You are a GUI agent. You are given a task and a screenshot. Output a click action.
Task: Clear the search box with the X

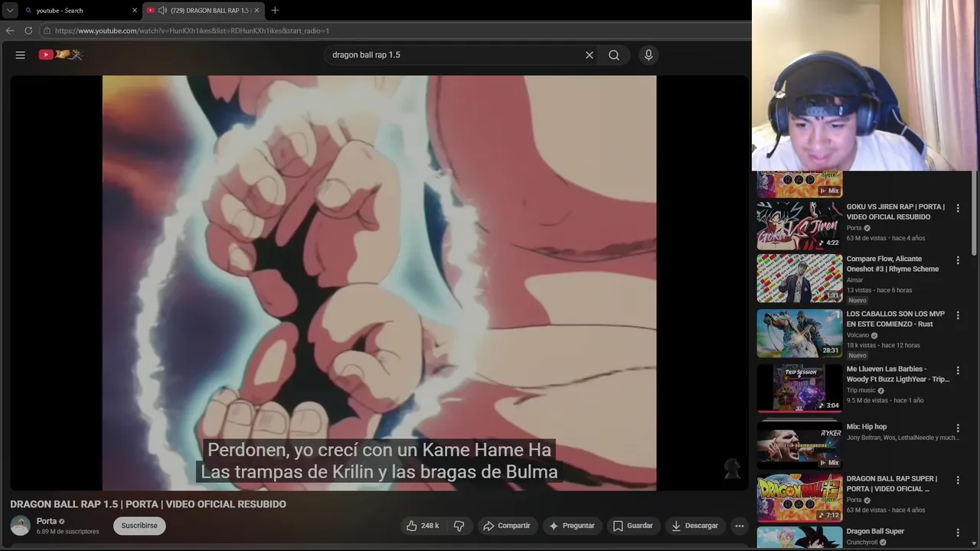click(590, 55)
